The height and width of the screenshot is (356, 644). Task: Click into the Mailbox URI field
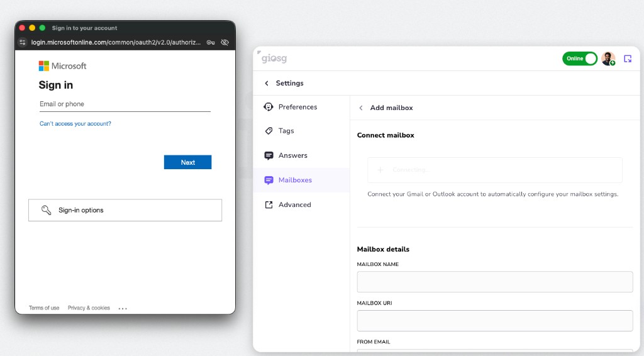point(494,321)
